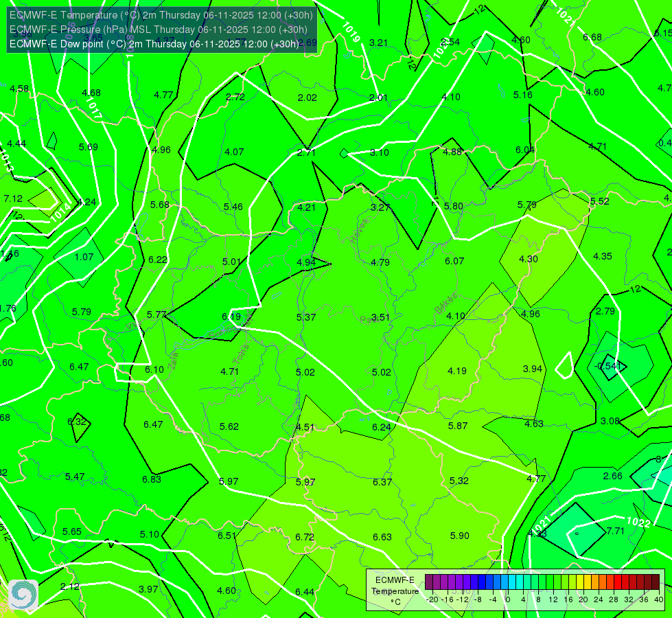The height and width of the screenshot is (618, 672).
Task: Click the 4.63 value on the map
Action: click(x=534, y=424)
